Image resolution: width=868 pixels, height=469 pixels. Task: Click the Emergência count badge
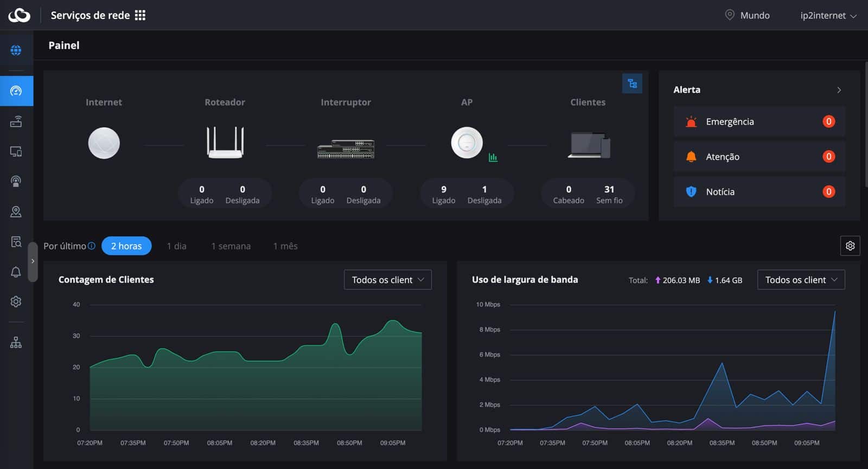click(x=828, y=121)
